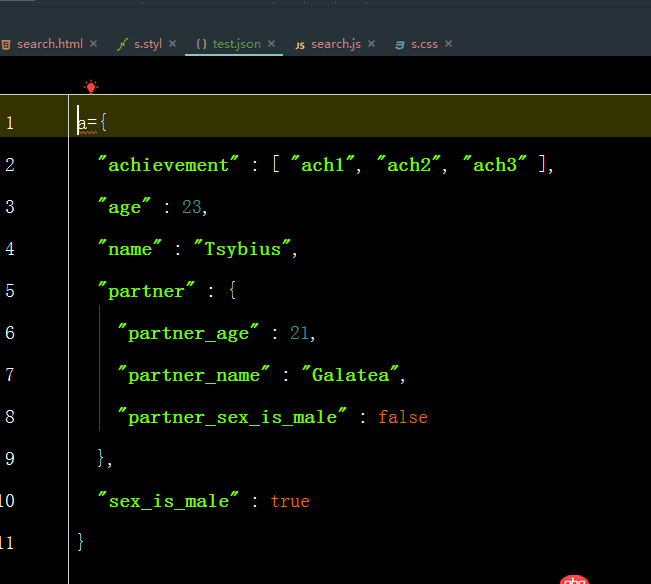Screen dimensions: 651x584
Task: Click the number 21 value
Action: [299, 333]
